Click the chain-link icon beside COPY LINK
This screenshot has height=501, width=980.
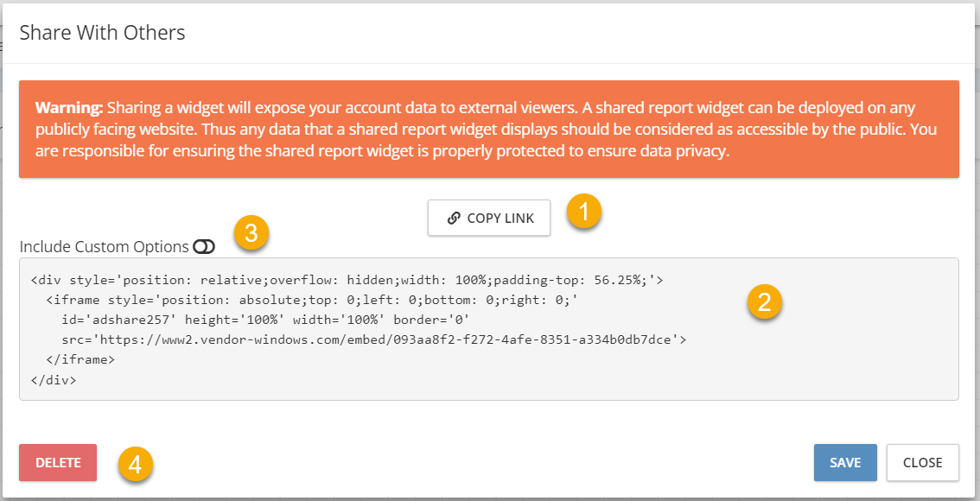click(x=454, y=218)
